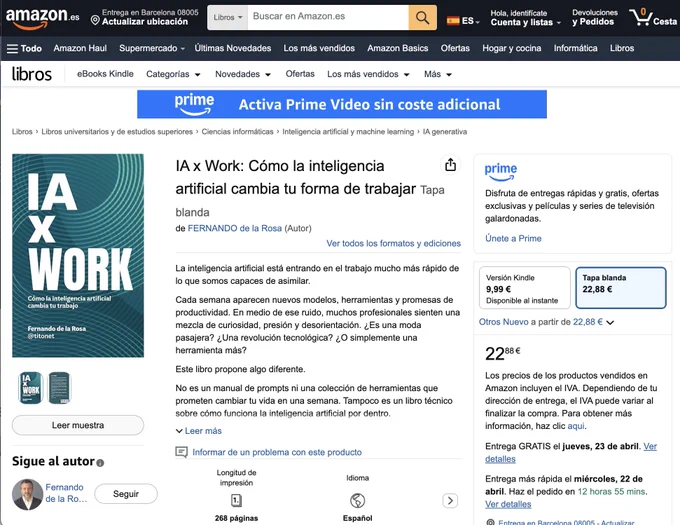Open Hogar y cocina in the nav bar

[x=512, y=48]
